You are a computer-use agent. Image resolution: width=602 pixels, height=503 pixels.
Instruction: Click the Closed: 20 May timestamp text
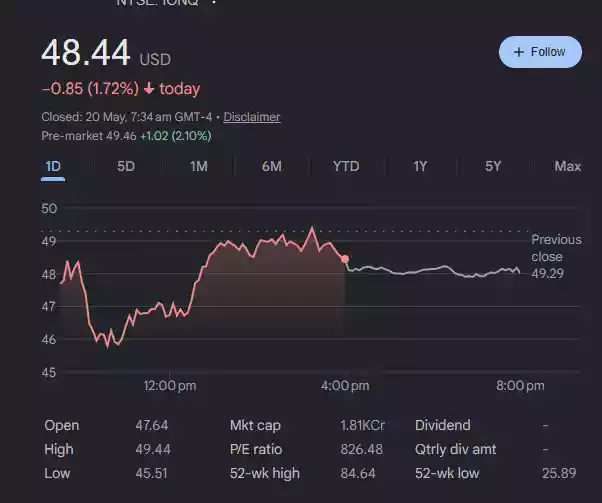[126, 117]
